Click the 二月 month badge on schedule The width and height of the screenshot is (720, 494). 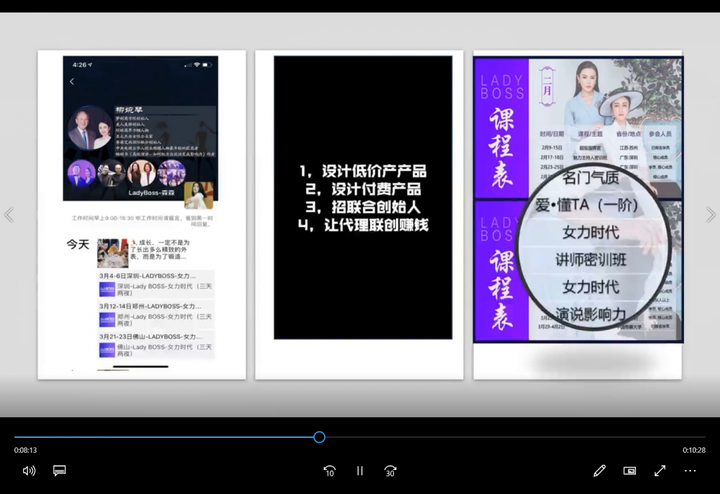[x=547, y=86]
